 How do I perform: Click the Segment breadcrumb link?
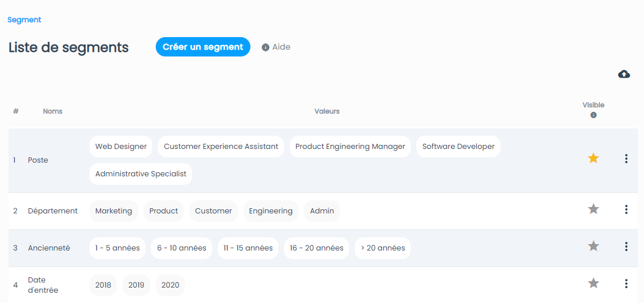coord(24,20)
